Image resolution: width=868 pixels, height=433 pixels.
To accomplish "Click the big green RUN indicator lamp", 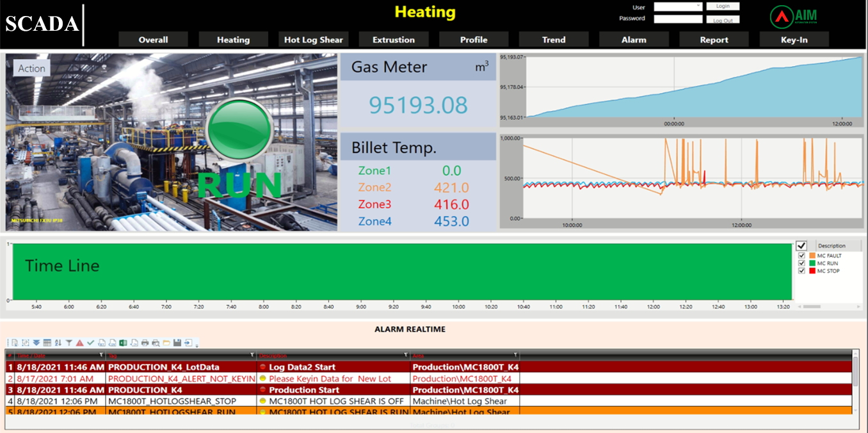I will point(240,130).
